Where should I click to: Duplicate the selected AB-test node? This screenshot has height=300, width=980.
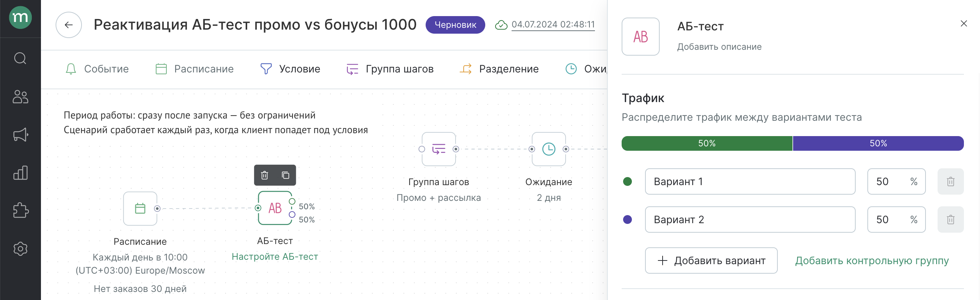pyautogui.click(x=285, y=175)
